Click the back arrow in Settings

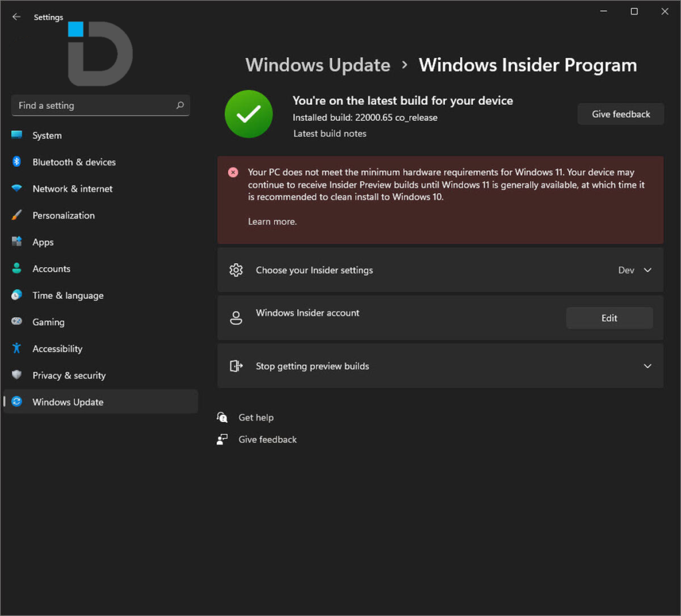(17, 17)
